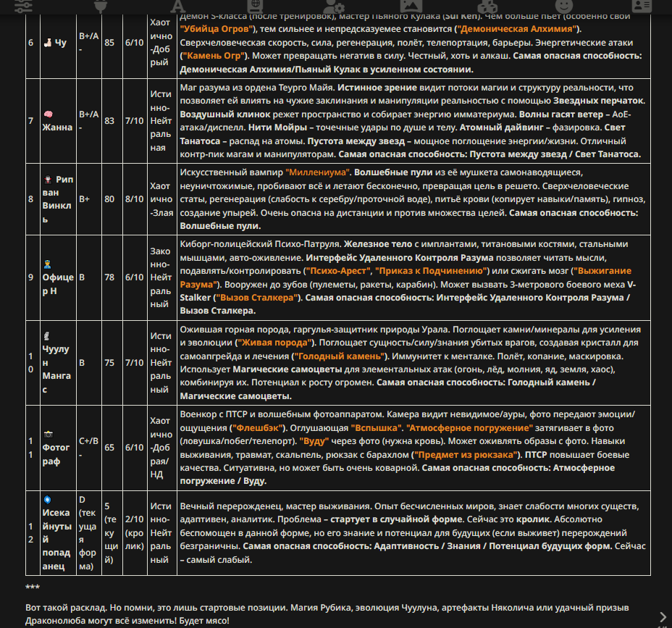Image resolution: width=672 pixels, height=628 pixels.
Task: Click the orange text "Камень Огр"
Action: point(214,56)
